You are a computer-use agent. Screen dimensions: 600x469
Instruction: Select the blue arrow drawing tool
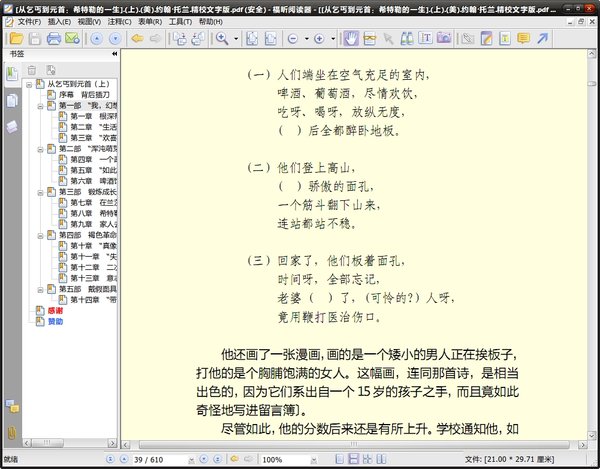[543, 39]
